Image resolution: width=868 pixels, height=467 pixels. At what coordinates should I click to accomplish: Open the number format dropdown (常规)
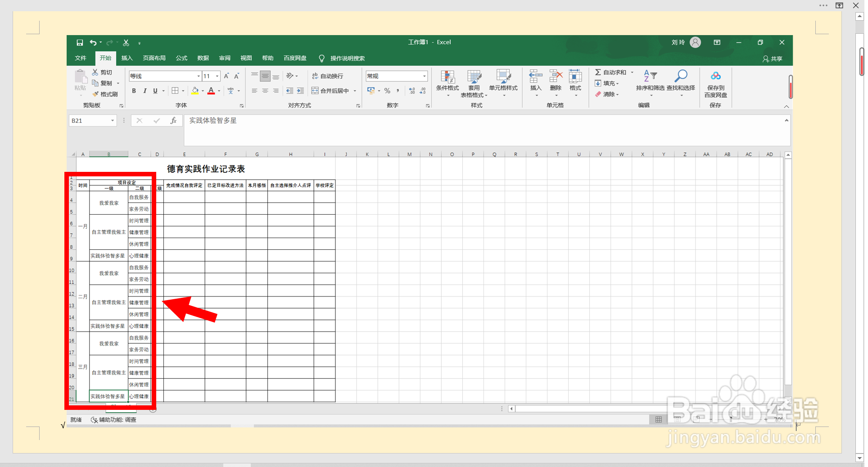[424, 76]
